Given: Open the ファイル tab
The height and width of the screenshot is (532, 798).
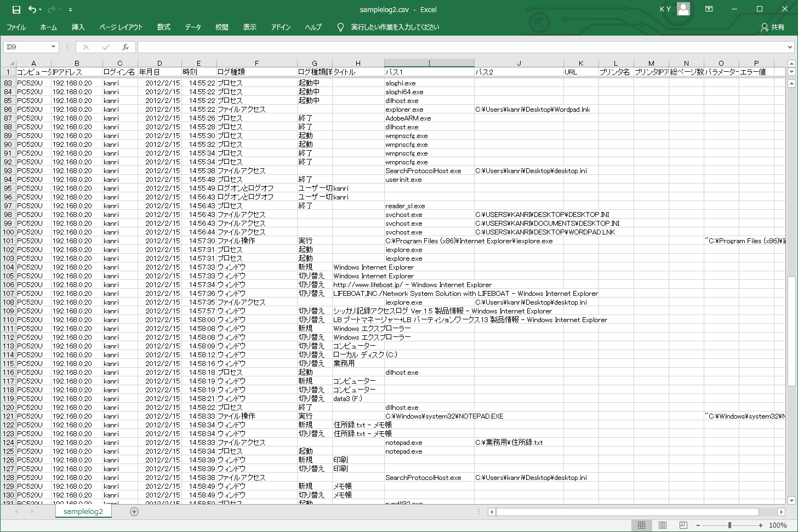Looking at the screenshot, I should [x=16, y=27].
